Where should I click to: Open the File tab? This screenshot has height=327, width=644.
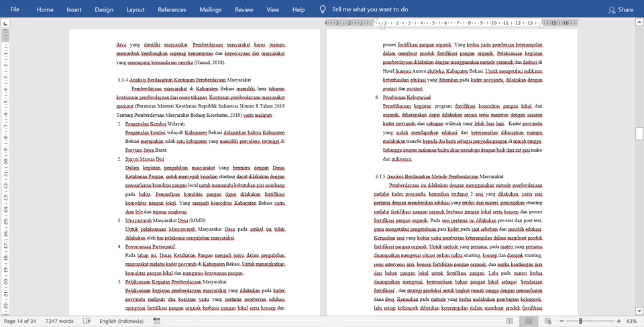click(15, 9)
